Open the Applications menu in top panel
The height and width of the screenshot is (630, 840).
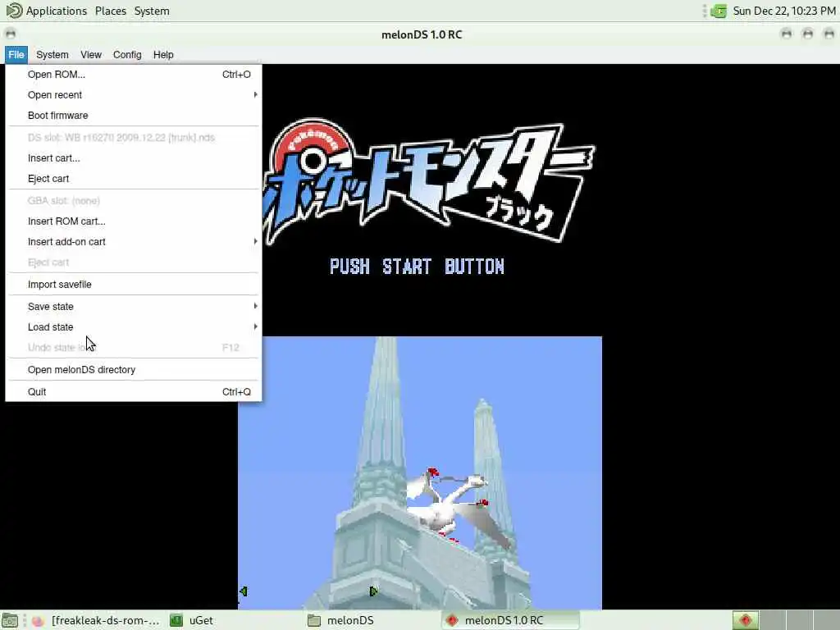coord(56,11)
